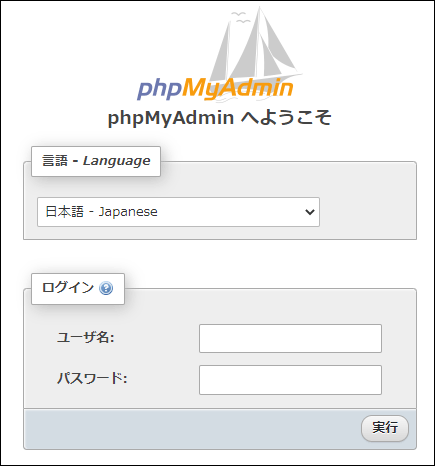
Task: Click the orange "MyAdmin" logo lettering
Action: coord(238,88)
